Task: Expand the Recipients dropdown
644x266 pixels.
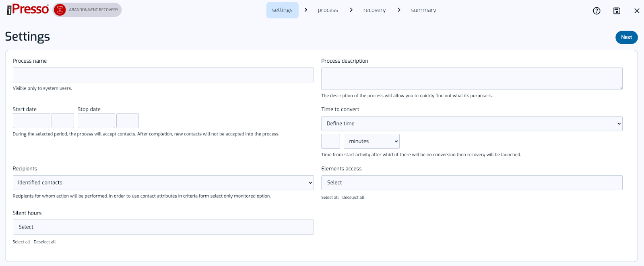Action: point(163,183)
